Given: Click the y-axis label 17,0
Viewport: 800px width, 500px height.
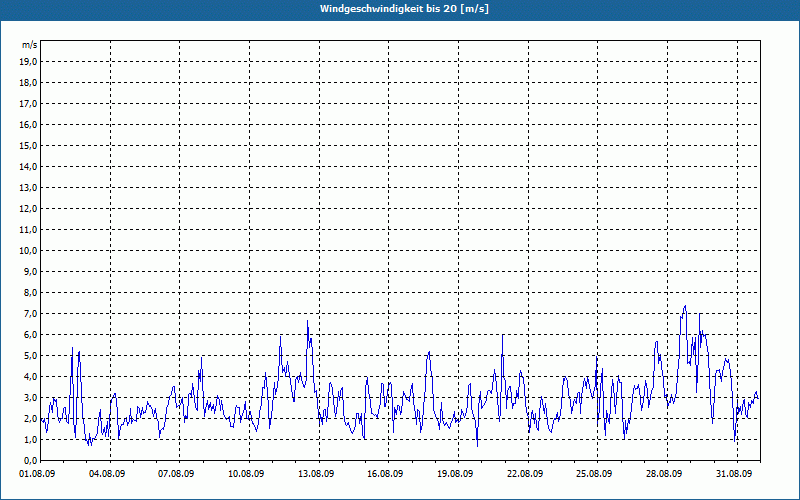Looking at the screenshot, I should point(29,104).
